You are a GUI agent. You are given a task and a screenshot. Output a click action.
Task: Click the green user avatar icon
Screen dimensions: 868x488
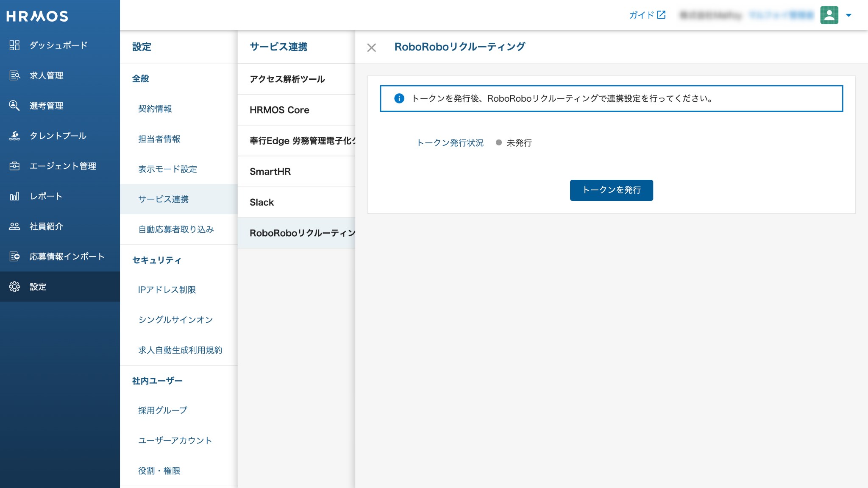[x=829, y=15]
